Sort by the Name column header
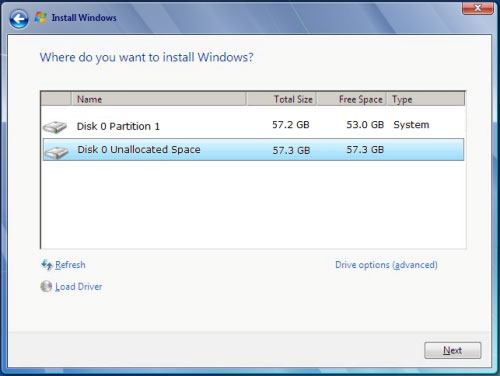The height and width of the screenshot is (376, 500). (159, 99)
